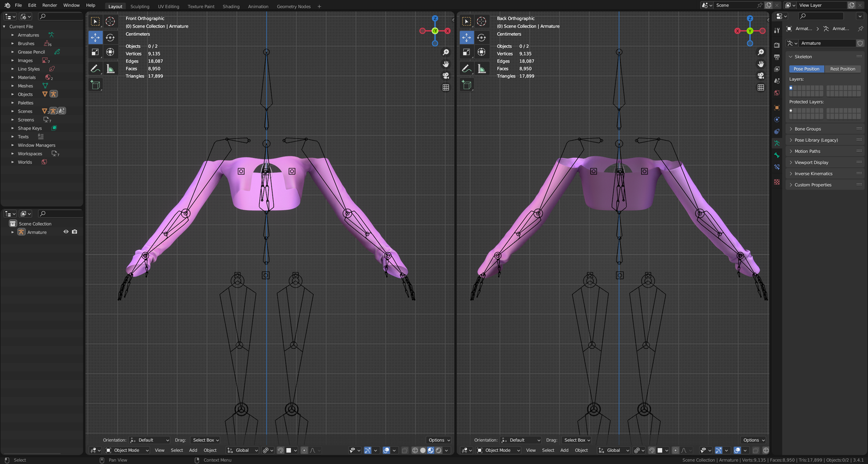Expand the Inverse Kinematics panel
Screen dimensions: 868x464
(813, 174)
